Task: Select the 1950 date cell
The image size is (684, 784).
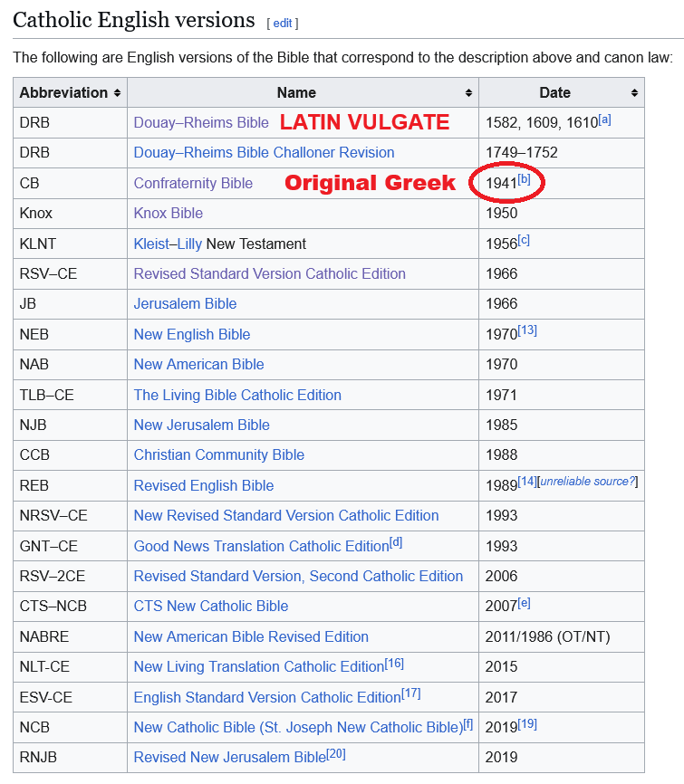Action: click(x=562, y=213)
